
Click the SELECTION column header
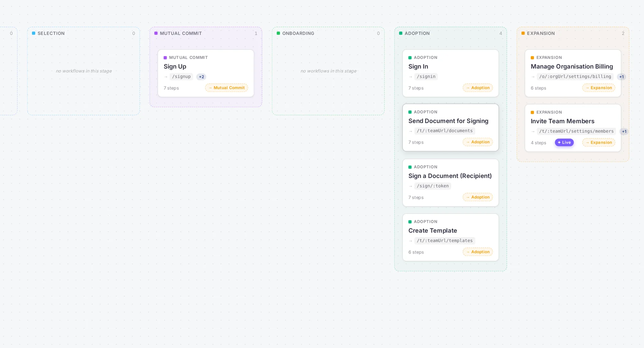click(51, 33)
